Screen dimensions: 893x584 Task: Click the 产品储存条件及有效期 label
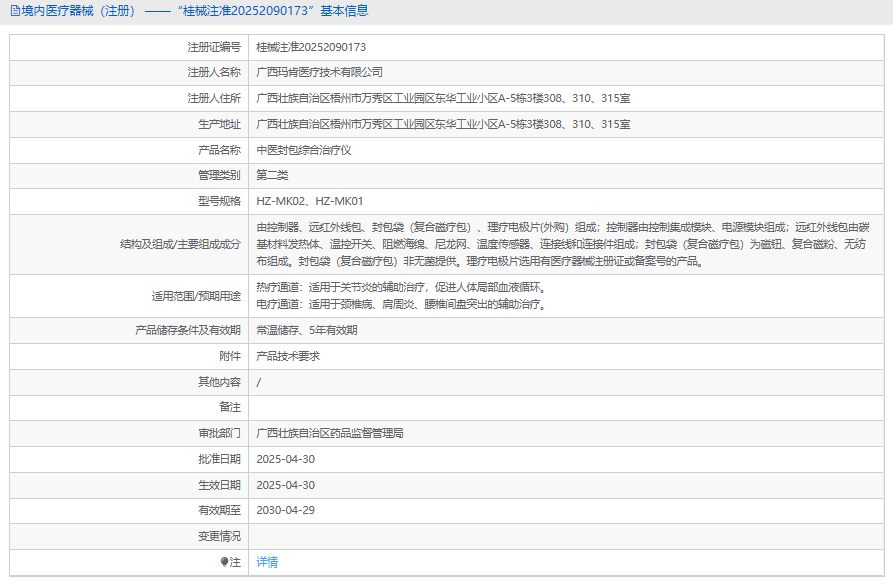188,330
